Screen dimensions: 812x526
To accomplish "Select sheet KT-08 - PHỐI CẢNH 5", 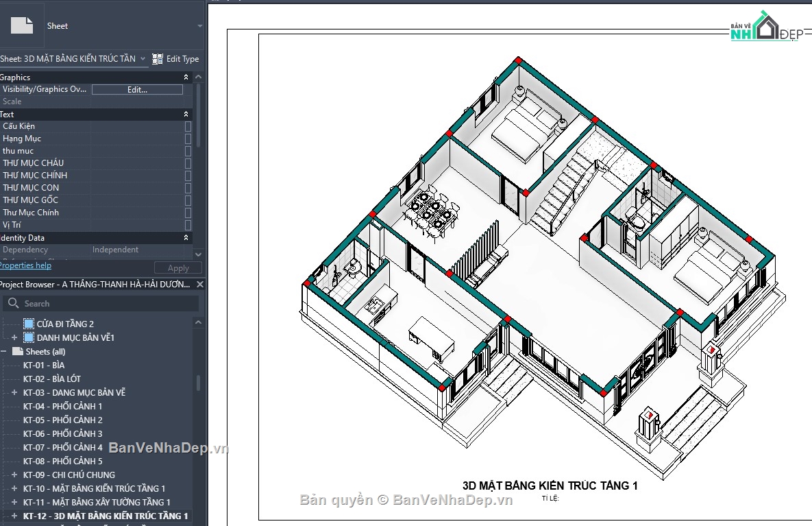I will [62, 461].
